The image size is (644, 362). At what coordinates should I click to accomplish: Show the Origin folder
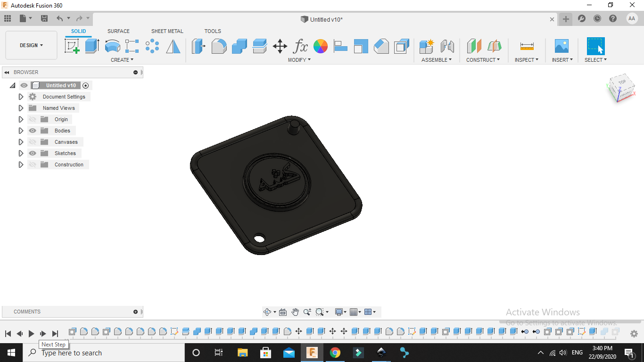(33, 119)
